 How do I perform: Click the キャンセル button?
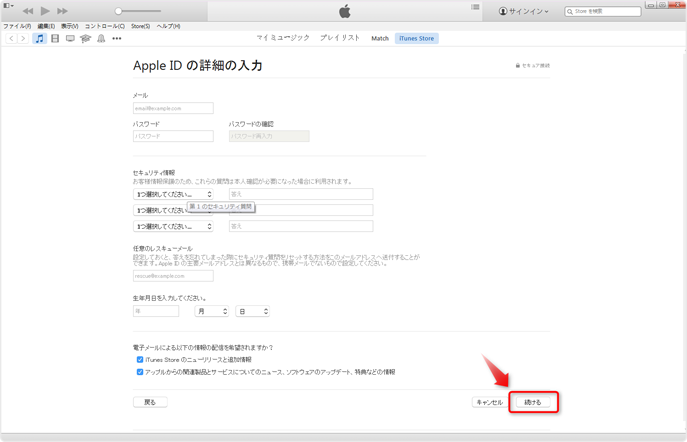[x=489, y=402]
